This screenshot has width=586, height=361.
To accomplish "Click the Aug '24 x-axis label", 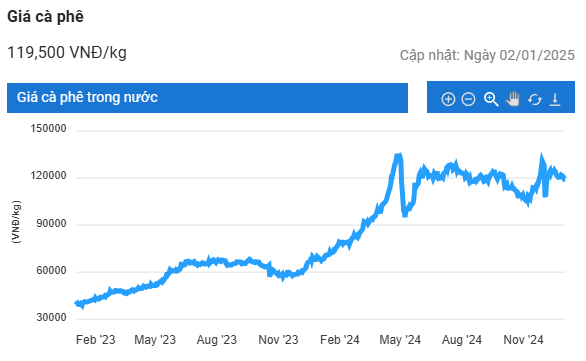I will 462,340.
